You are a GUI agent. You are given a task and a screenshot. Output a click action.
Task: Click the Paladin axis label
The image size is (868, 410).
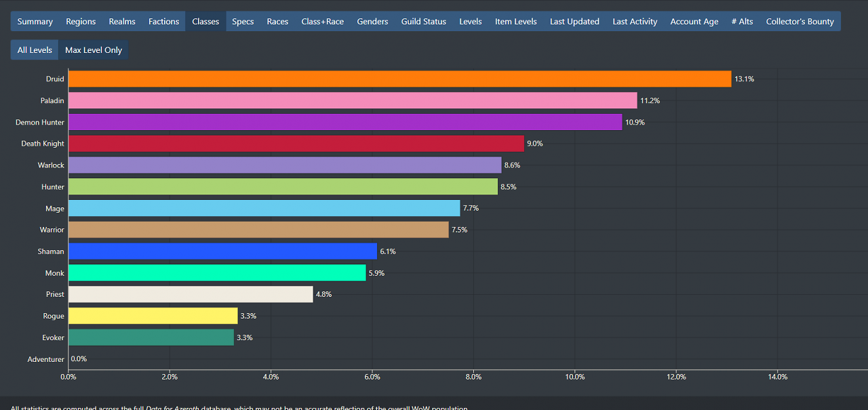point(52,100)
